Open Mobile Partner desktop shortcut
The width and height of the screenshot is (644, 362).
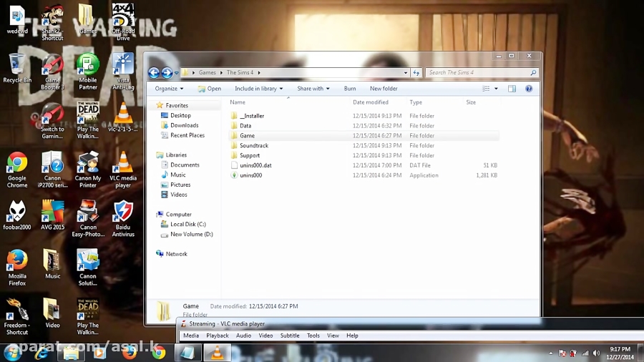tap(88, 72)
